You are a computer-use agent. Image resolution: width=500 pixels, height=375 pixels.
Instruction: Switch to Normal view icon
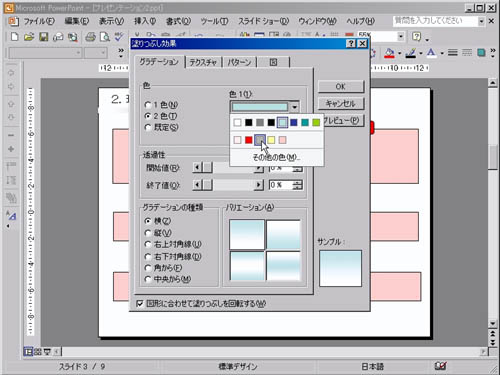point(28,352)
